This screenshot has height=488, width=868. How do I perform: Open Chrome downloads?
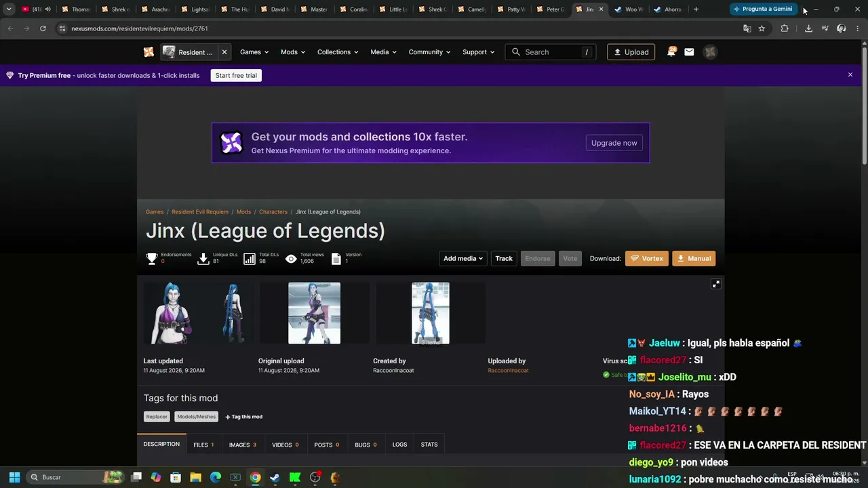click(808, 28)
